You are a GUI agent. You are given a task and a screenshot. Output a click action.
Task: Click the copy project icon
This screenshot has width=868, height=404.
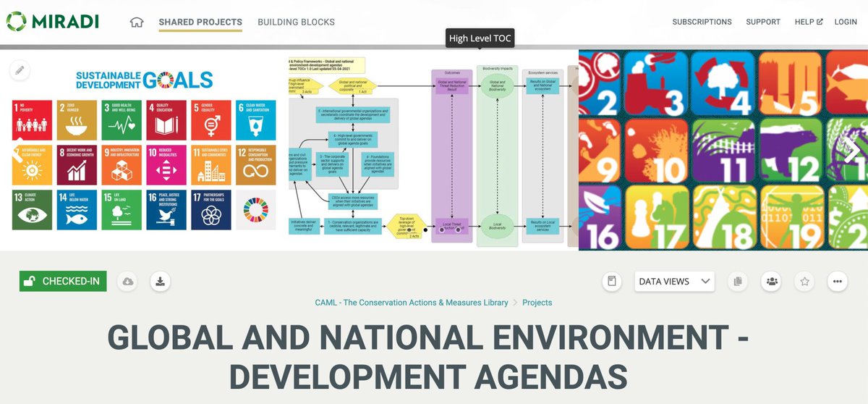(738, 282)
